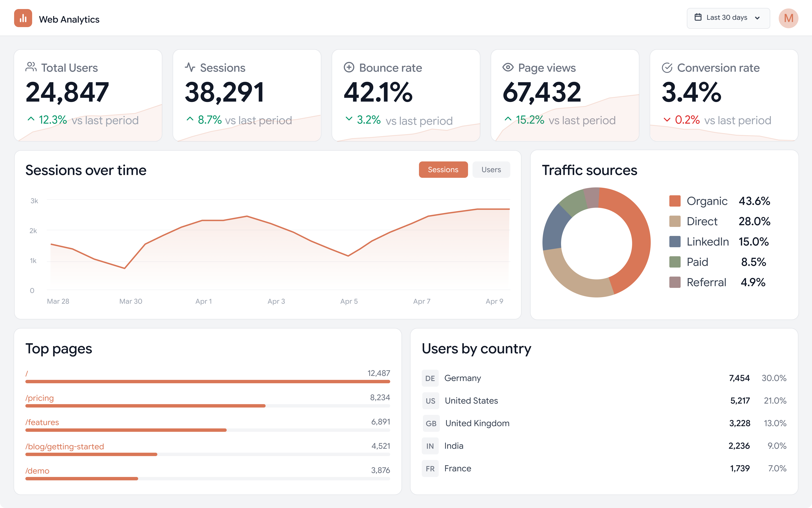
Task: Click the Direct color swatch in legend
Action: [x=675, y=221]
